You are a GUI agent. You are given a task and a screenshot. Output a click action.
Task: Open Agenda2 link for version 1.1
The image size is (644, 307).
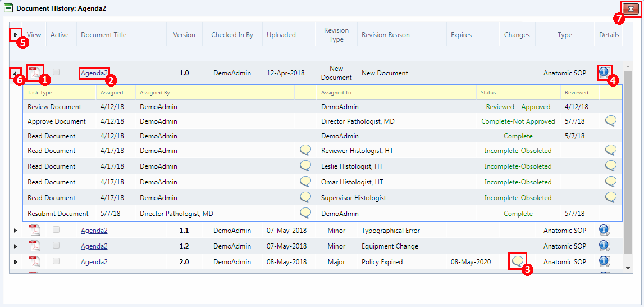[x=94, y=231]
